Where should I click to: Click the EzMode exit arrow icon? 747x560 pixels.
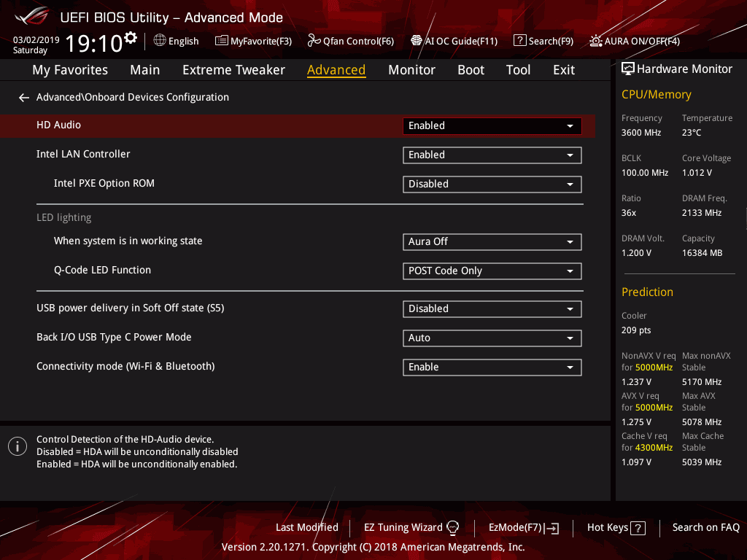551,528
